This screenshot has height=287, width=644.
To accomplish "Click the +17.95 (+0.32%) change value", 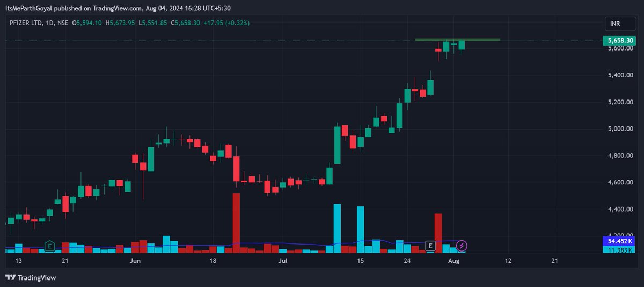I will coord(226,23).
